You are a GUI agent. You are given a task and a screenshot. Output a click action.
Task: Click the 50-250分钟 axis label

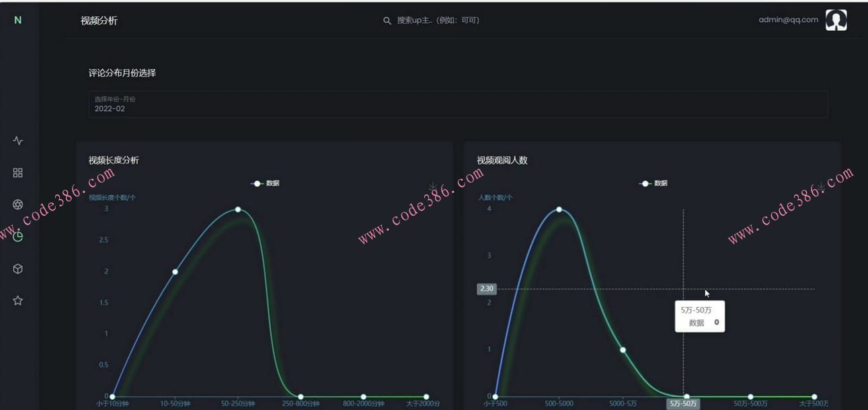tap(238, 404)
